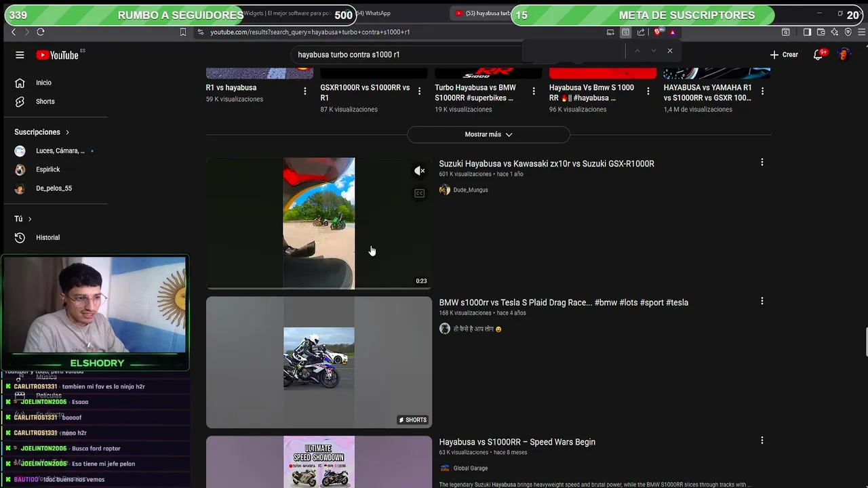Click the page vertical scrollbar thumb

tap(865, 341)
